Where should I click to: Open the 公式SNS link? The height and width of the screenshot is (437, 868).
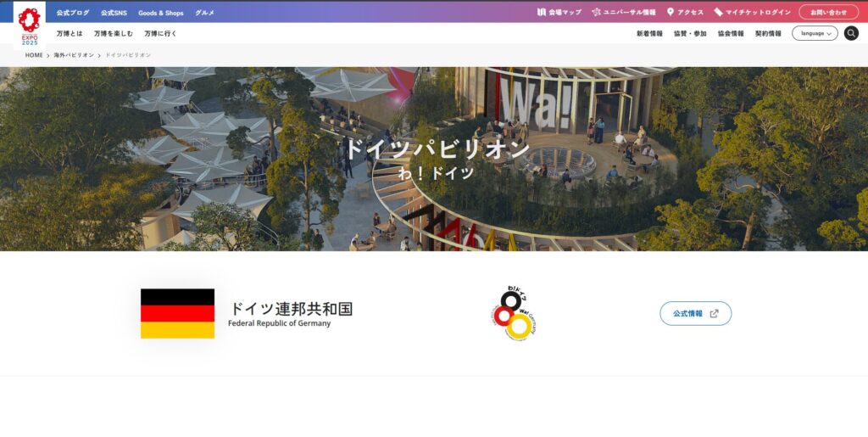pos(114,13)
